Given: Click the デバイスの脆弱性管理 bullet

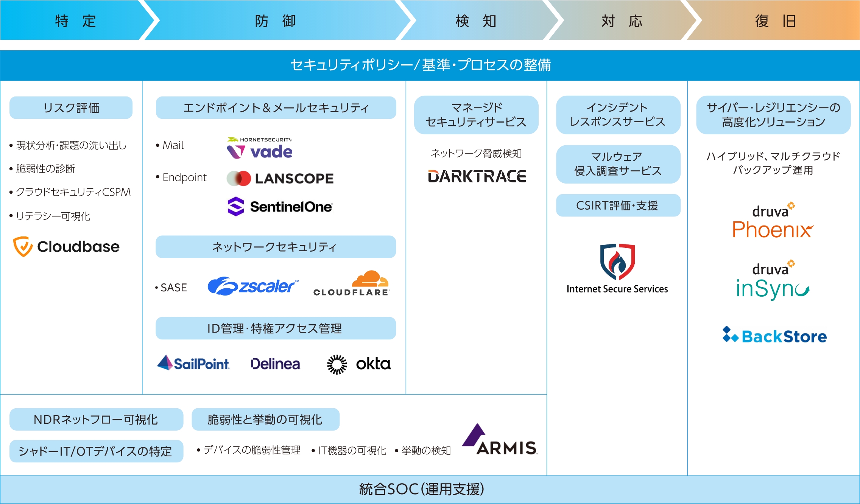Looking at the screenshot, I should click(249, 450).
